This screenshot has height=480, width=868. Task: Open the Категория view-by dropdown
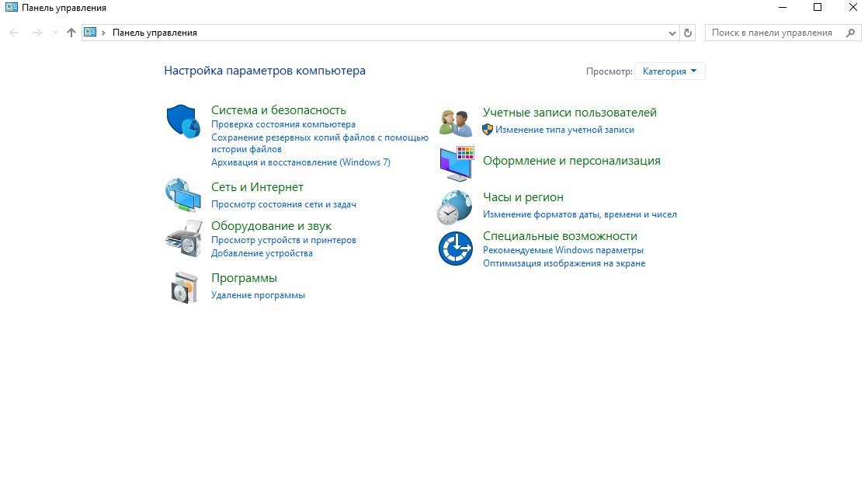[670, 71]
